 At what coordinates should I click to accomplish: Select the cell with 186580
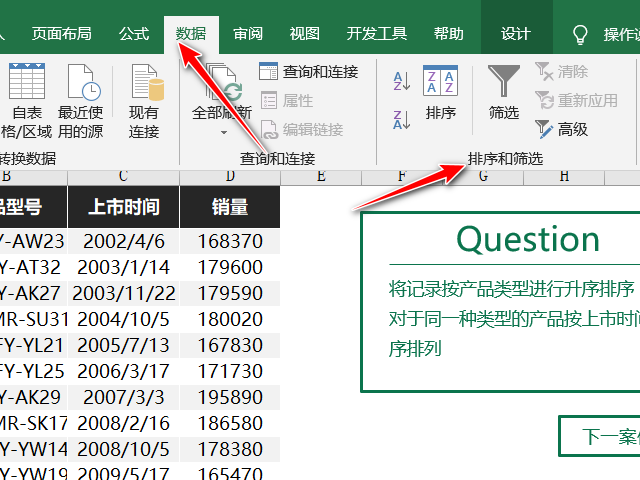(x=230, y=423)
